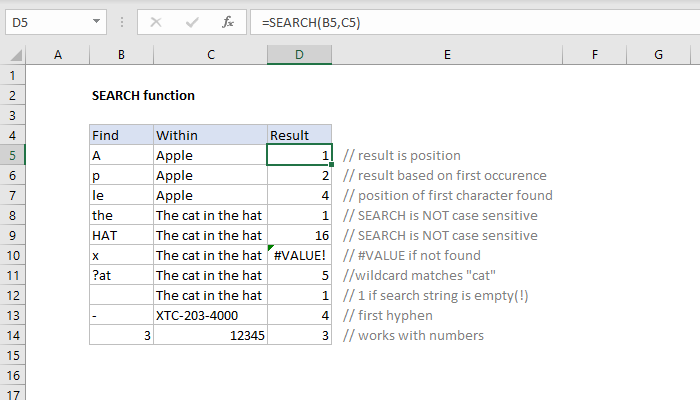Click the Name Box showing D5
700x400 pixels.
[56, 22]
